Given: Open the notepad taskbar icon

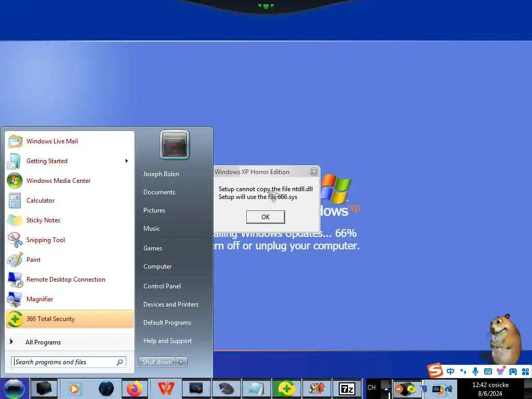Looking at the screenshot, I should [256, 389].
